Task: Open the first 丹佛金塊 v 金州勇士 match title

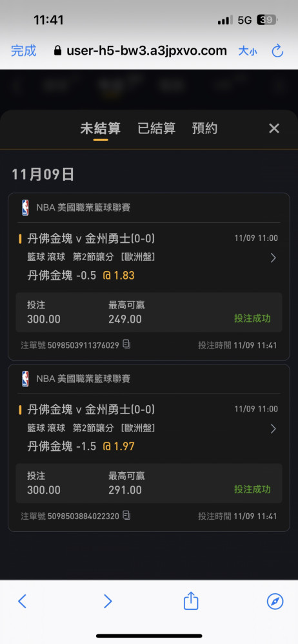Action: tap(91, 238)
